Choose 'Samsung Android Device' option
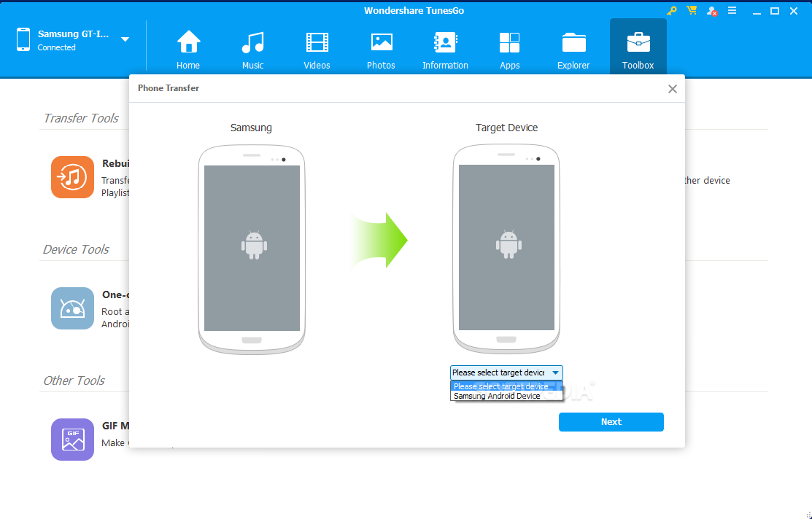Viewport: 812px width, 519px height. [x=506, y=396]
